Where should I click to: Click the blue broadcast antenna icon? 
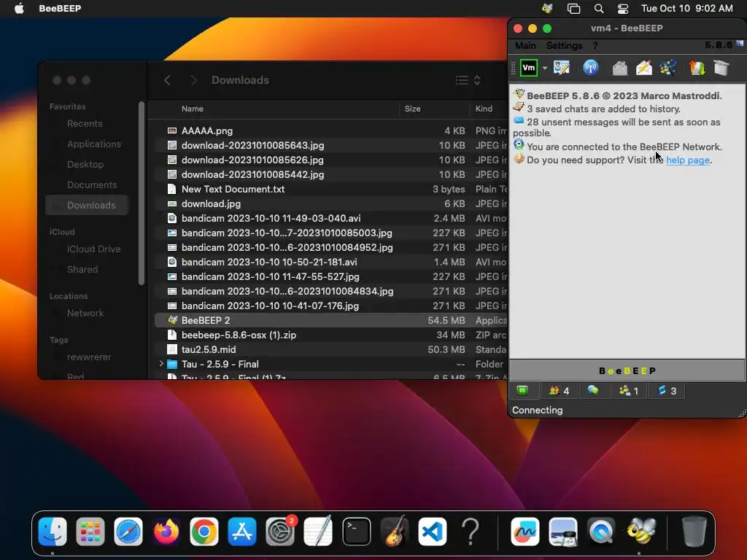click(x=591, y=68)
